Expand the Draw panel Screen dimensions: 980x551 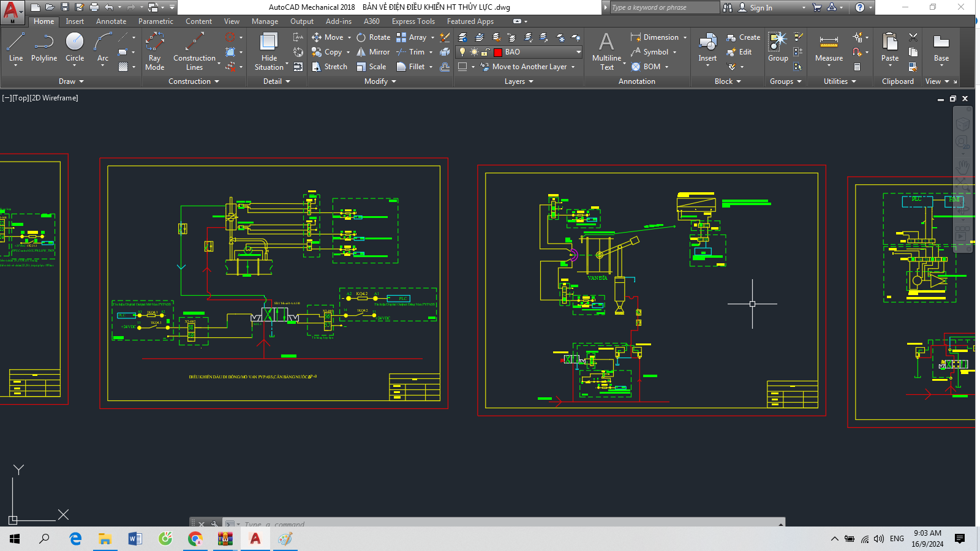pos(71,81)
